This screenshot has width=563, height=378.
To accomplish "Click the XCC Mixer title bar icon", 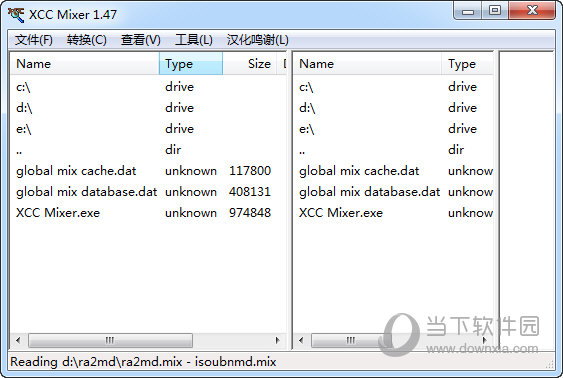I will (x=16, y=15).
